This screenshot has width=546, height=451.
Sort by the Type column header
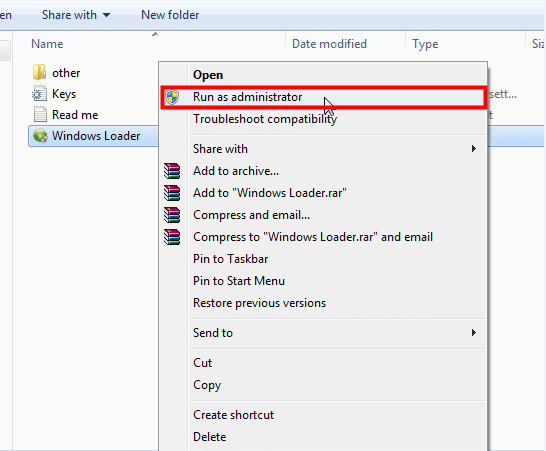click(425, 44)
